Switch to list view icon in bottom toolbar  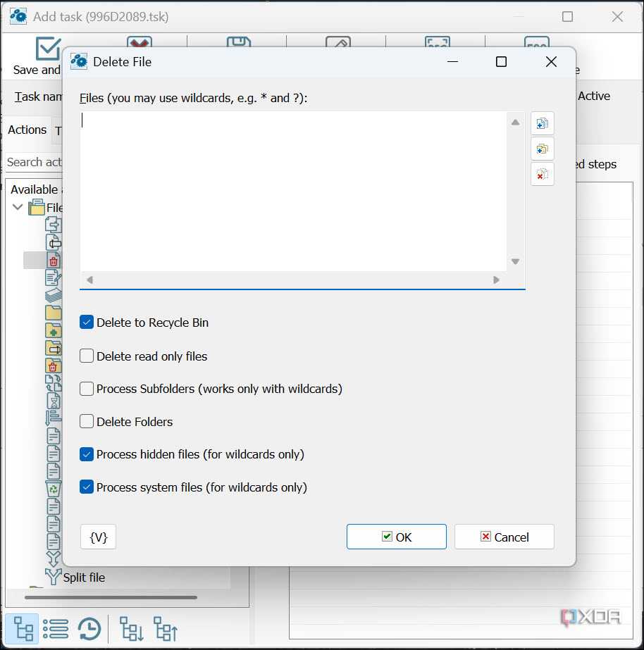pyautogui.click(x=56, y=628)
